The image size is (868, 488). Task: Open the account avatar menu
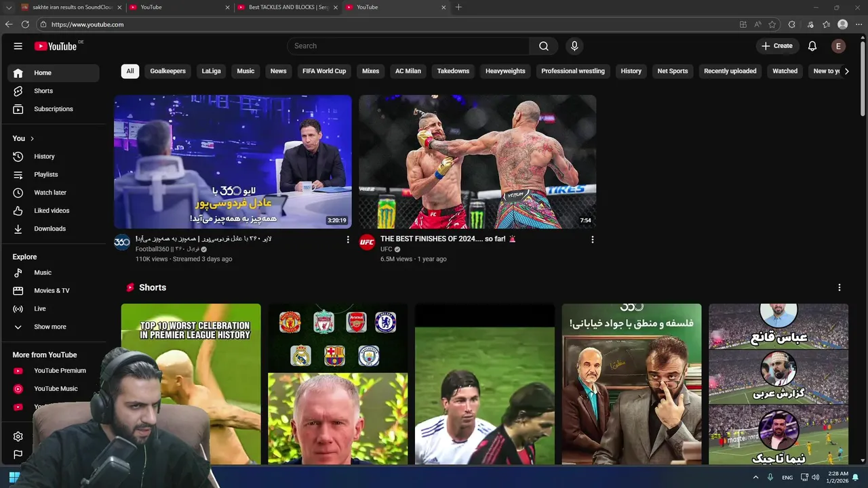[x=839, y=46]
